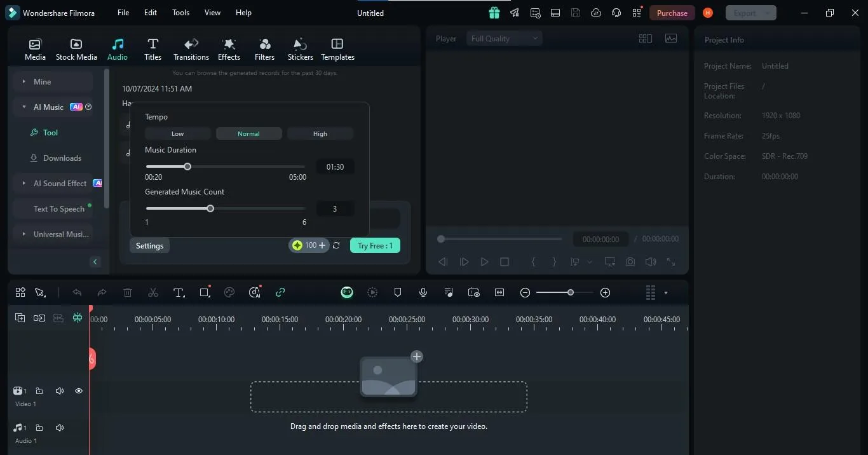
Task: Click the Try Free button
Action: click(375, 245)
